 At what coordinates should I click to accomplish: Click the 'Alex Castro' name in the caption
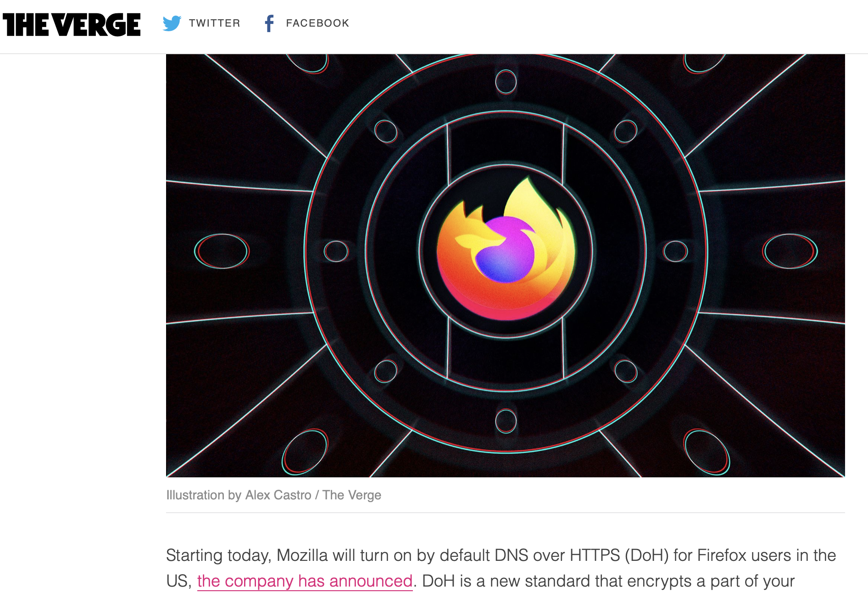pyautogui.click(x=278, y=495)
